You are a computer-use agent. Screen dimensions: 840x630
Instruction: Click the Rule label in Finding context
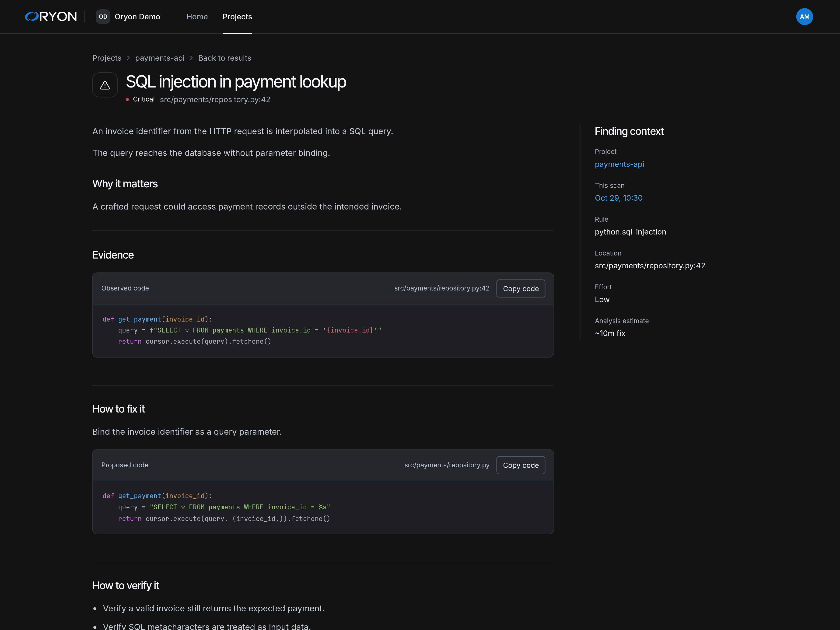(602, 219)
